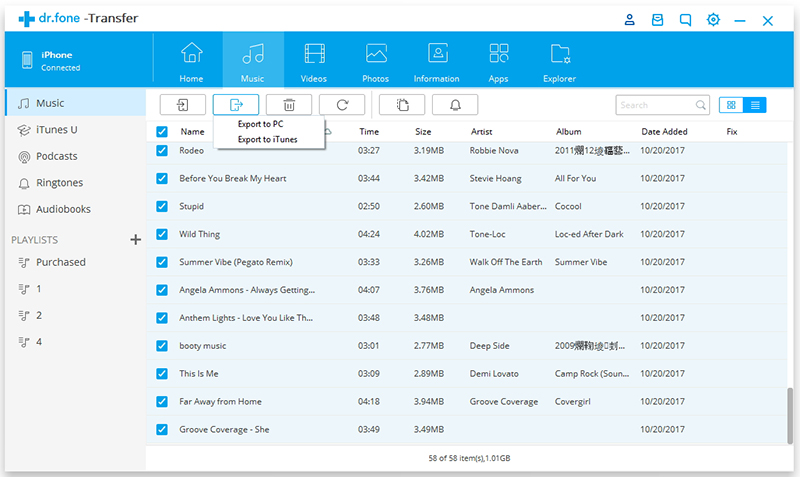Switch to grid view
Image resolution: width=800 pixels, height=477 pixels.
click(731, 105)
